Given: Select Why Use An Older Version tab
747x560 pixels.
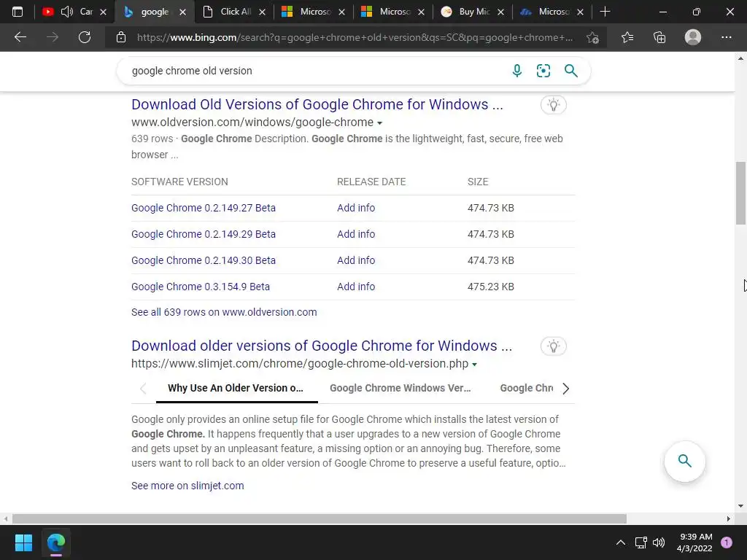Looking at the screenshot, I should [x=236, y=388].
